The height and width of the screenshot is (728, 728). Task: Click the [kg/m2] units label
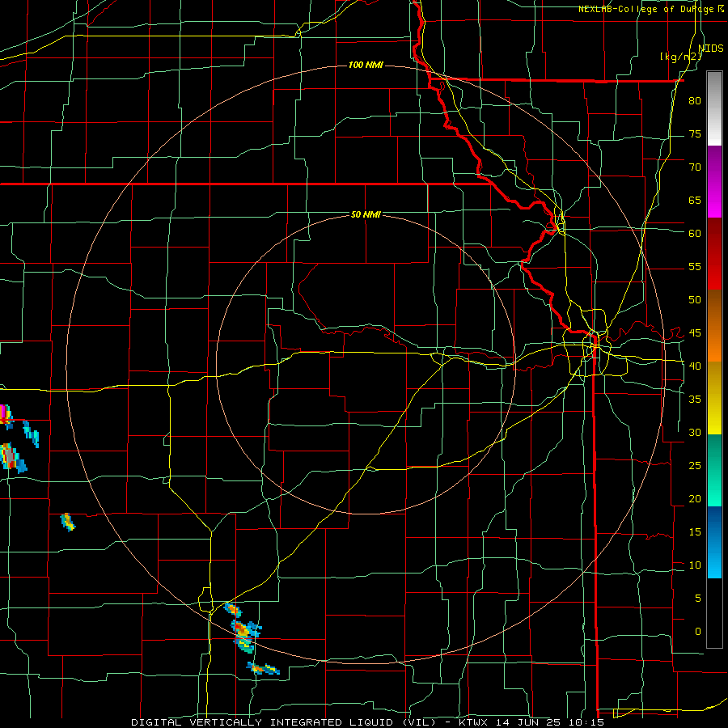pyautogui.click(x=680, y=57)
